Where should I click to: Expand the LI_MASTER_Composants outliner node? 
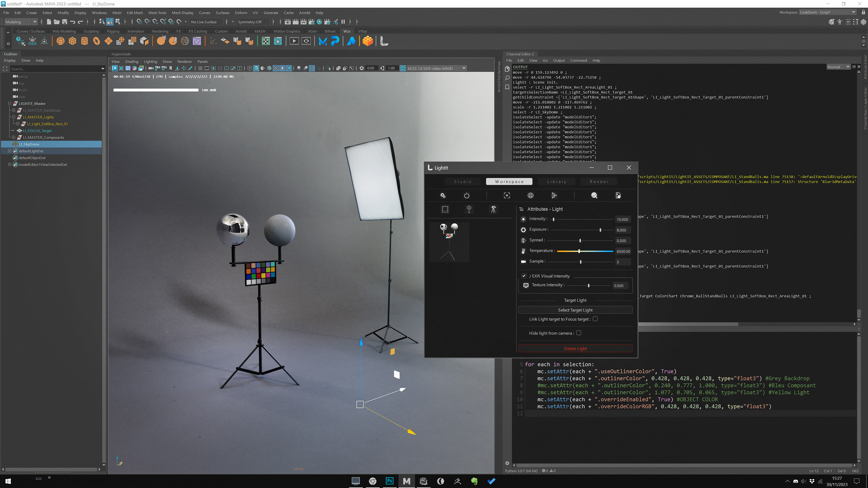pyautogui.click(x=14, y=137)
